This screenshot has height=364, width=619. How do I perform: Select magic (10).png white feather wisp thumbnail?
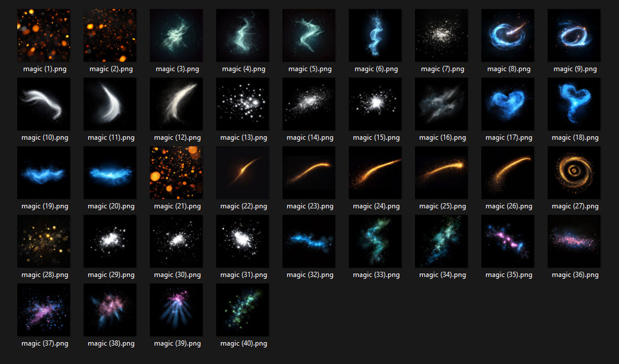coord(44,104)
